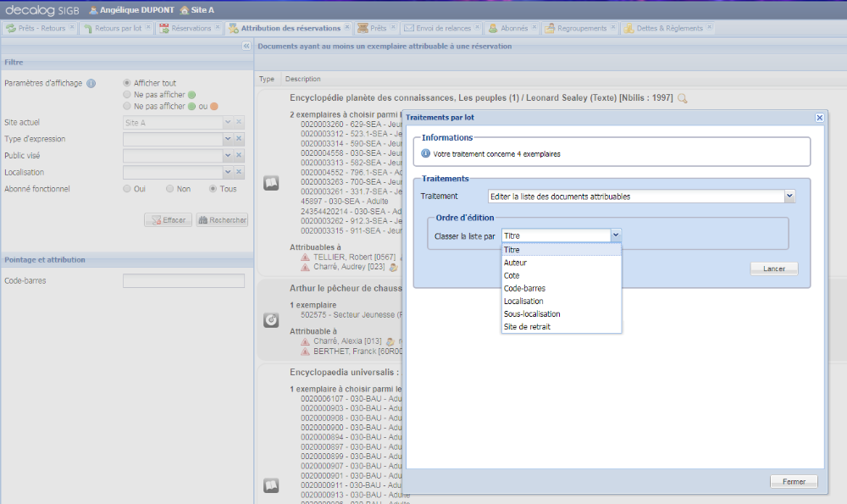Image resolution: width=847 pixels, height=504 pixels.
Task: Click the book type icon for Encyclopédie planète
Action: click(271, 183)
